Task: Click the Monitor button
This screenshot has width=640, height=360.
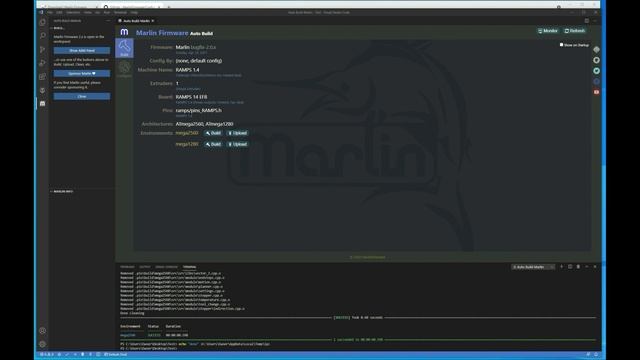Action: pyautogui.click(x=548, y=31)
